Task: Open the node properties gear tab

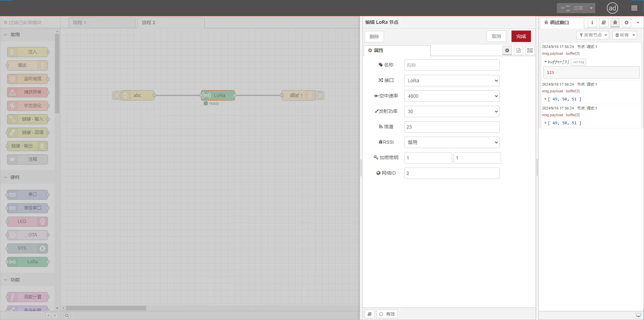Action: pyautogui.click(x=507, y=50)
